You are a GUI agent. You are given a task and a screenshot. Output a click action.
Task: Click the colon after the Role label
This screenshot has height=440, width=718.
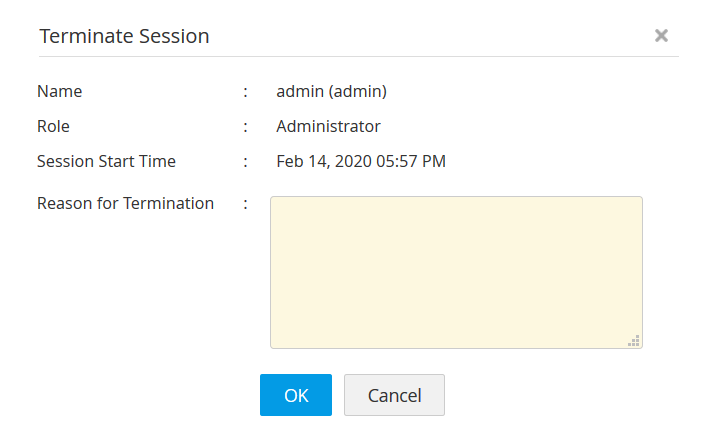point(245,127)
